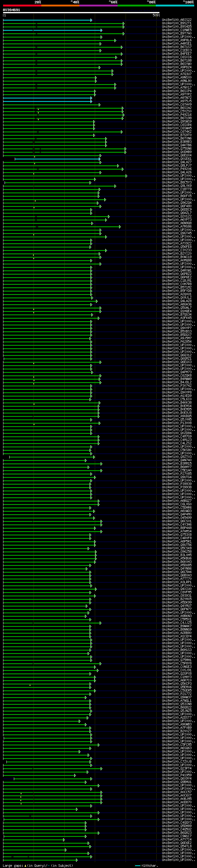Click the cyan alignment bar for UniRef100_A8IS22

(47, 20)
